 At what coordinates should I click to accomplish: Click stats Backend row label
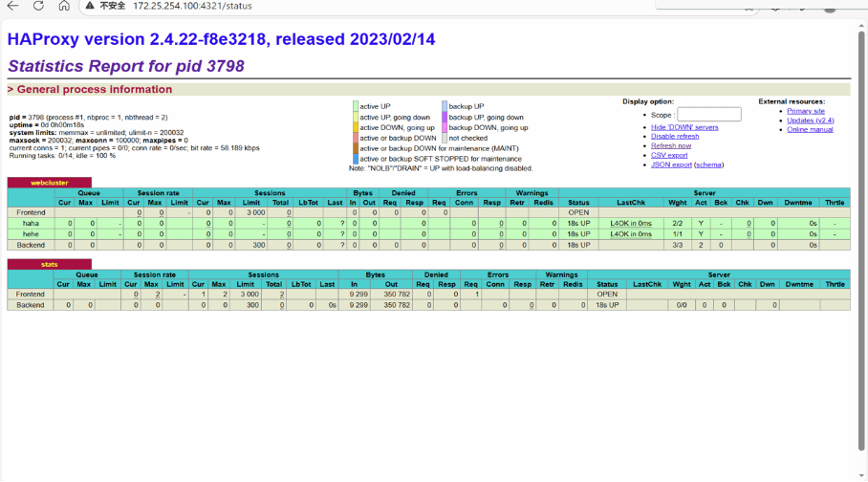pos(30,305)
